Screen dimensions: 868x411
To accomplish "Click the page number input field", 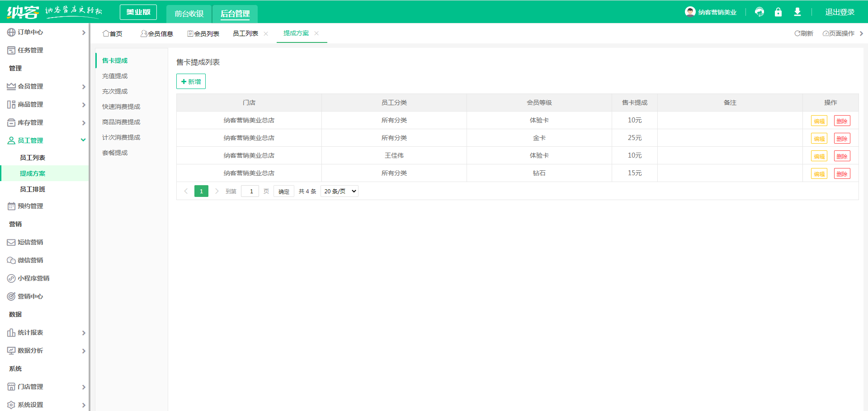I will pos(250,191).
